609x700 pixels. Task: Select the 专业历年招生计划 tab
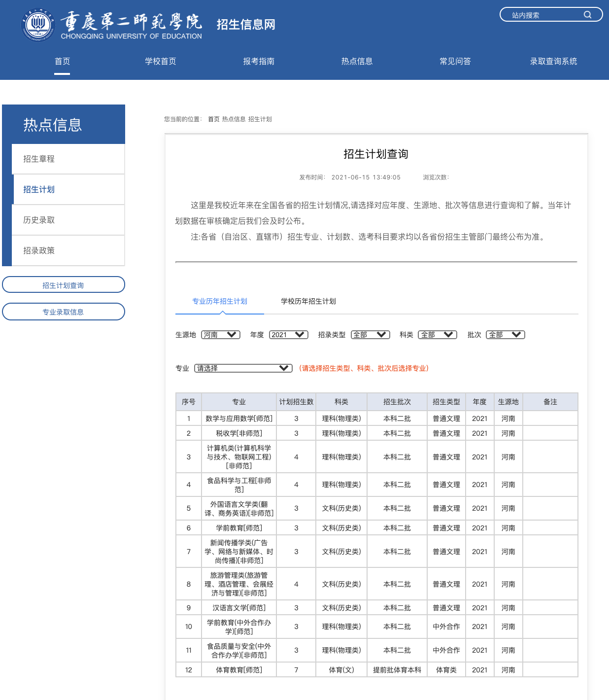click(x=219, y=301)
